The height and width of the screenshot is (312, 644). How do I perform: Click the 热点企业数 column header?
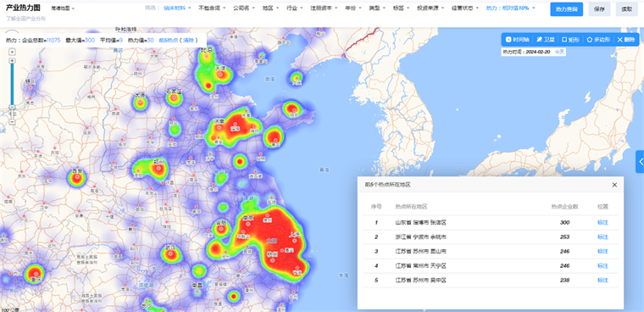[x=564, y=206]
